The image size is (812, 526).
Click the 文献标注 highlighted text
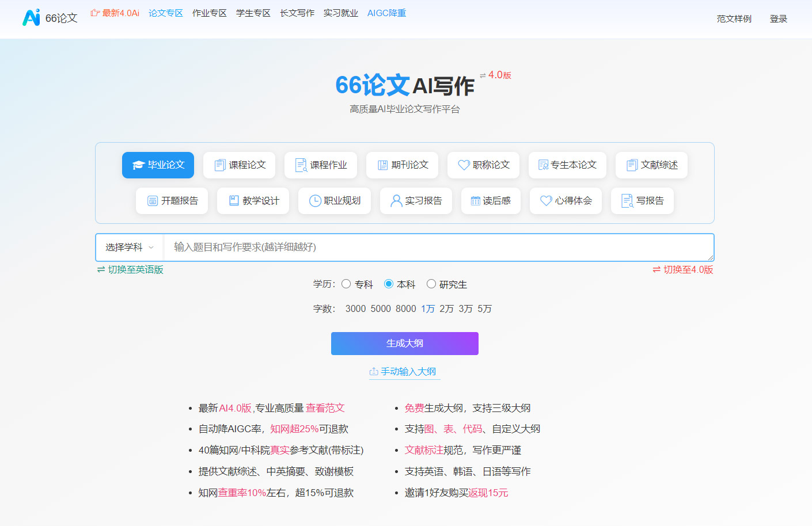point(424,450)
